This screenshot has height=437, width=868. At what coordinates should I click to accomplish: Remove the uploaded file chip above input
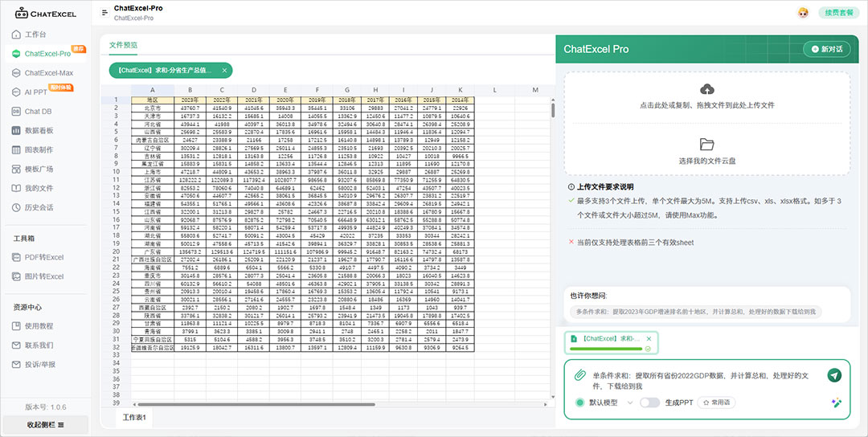click(x=650, y=340)
